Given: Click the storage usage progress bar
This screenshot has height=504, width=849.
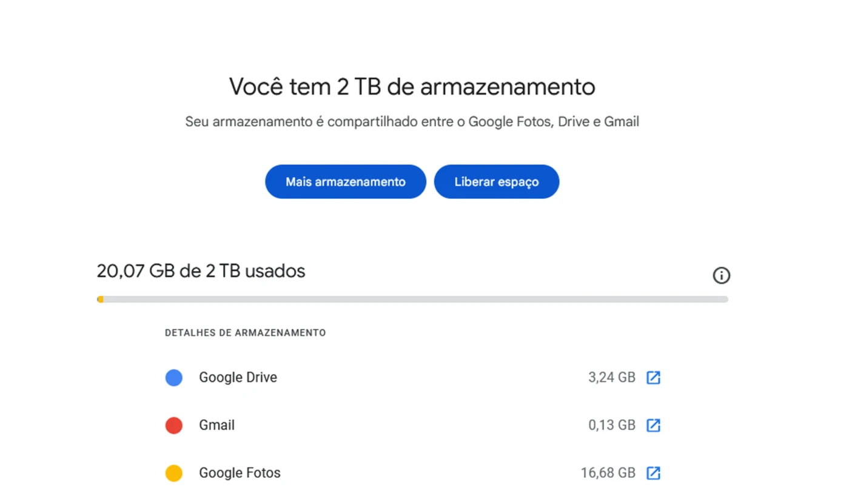Looking at the screenshot, I should click(x=412, y=299).
